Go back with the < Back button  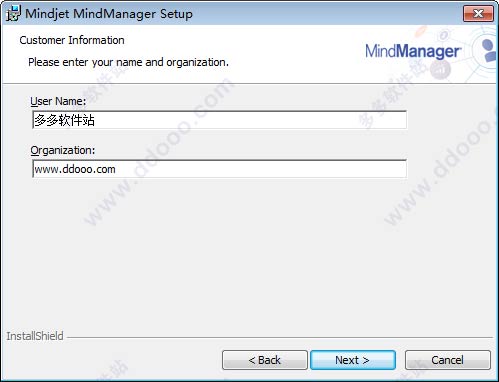click(x=265, y=360)
